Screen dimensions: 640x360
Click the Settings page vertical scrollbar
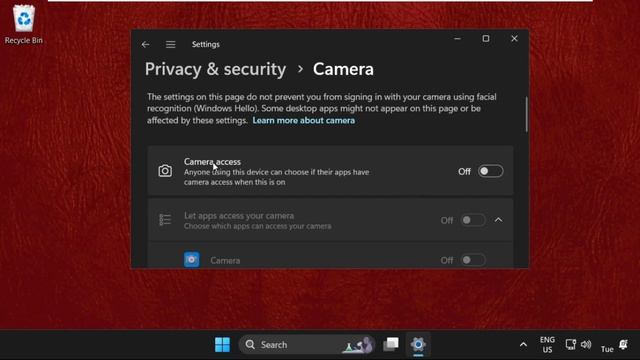pyautogui.click(x=526, y=114)
